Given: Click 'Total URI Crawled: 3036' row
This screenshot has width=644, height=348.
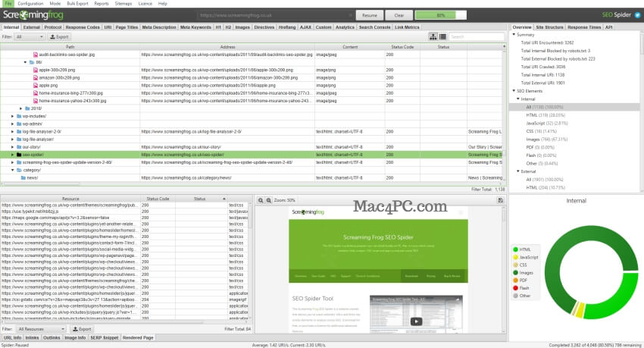Looking at the screenshot, I should (x=543, y=67).
